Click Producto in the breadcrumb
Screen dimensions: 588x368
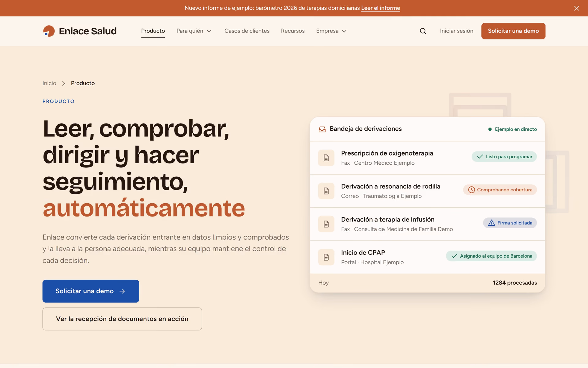click(x=83, y=83)
